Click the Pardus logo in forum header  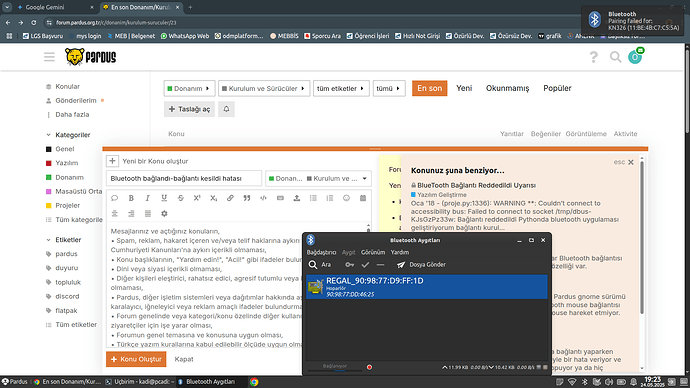tap(91, 57)
